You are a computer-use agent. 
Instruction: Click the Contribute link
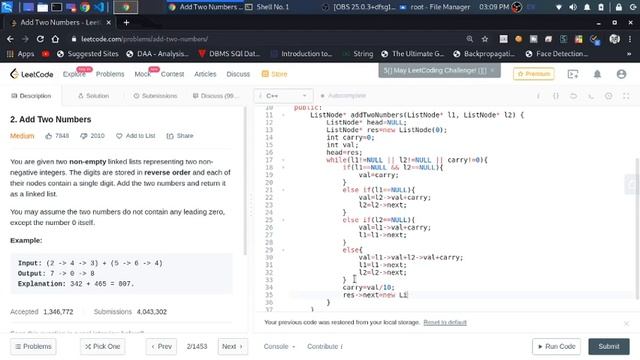(325, 347)
